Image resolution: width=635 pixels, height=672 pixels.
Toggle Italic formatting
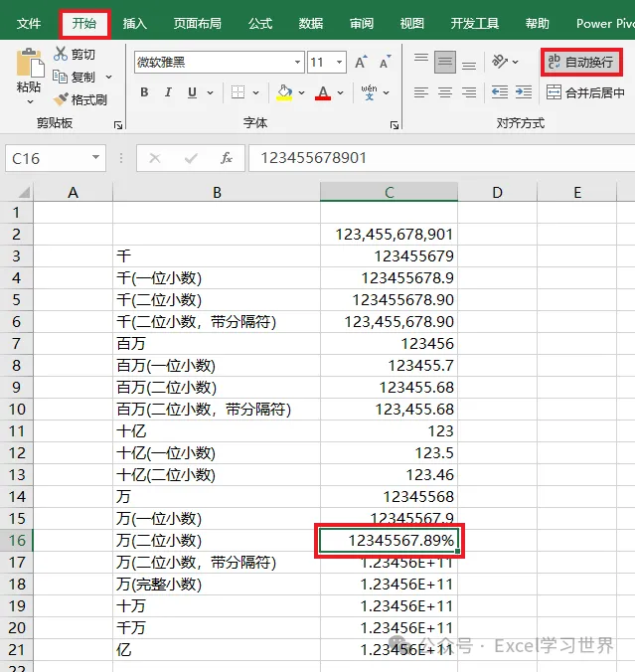[168, 92]
